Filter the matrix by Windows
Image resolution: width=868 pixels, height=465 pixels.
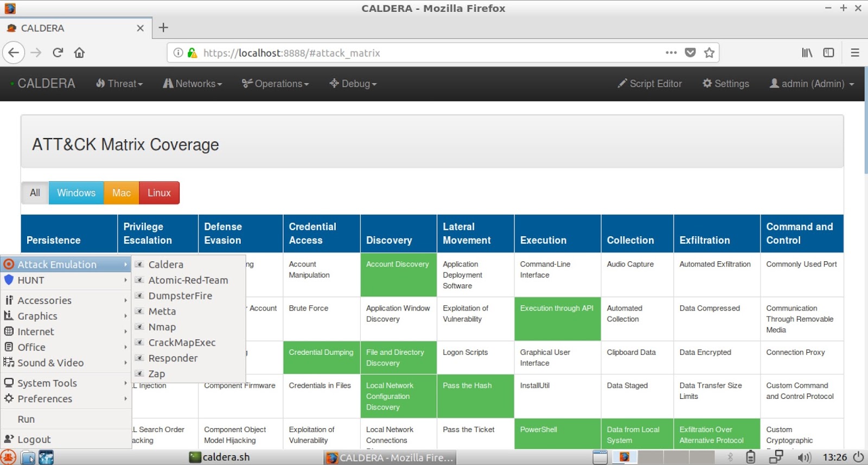click(x=76, y=193)
